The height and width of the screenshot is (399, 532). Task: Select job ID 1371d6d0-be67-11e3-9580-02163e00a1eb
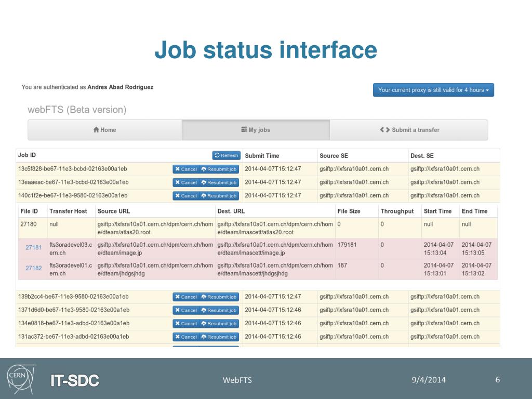(x=74, y=310)
